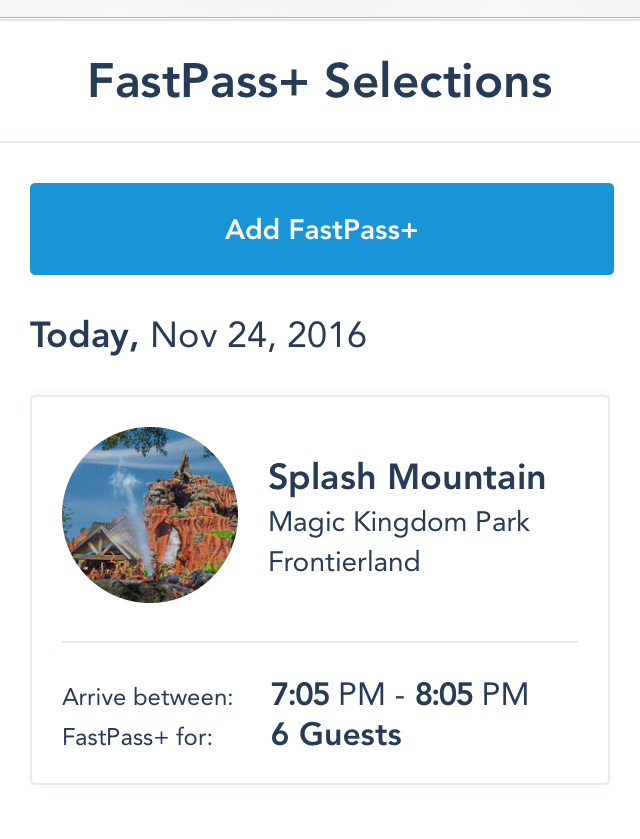The width and height of the screenshot is (640, 839).
Task: Click the dash between arrival times
Action: coord(400,696)
